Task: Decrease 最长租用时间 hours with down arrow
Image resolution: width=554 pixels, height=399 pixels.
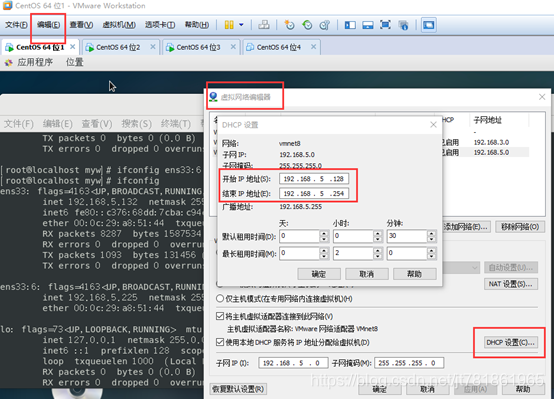Action: pos(377,256)
